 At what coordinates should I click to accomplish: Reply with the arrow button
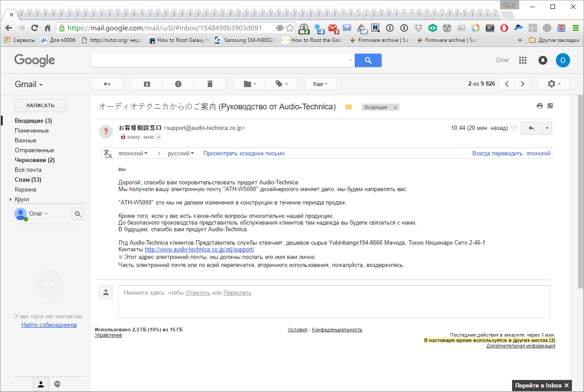(x=531, y=128)
